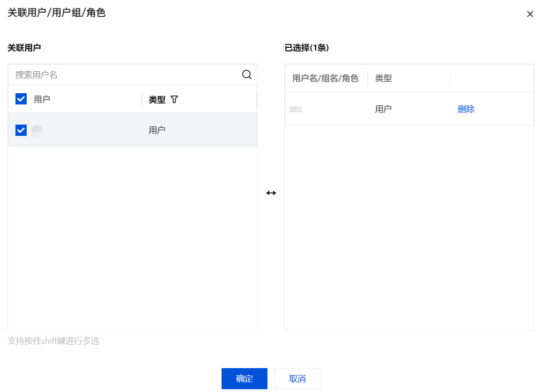The image size is (541, 392).
Task: Click the 用户名/组名/角色 column header
Action: [325, 78]
